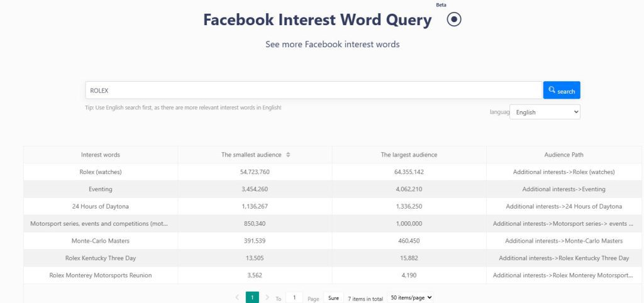Click the Interest words column header
The height and width of the screenshot is (303, 644).
click(101, 155)
